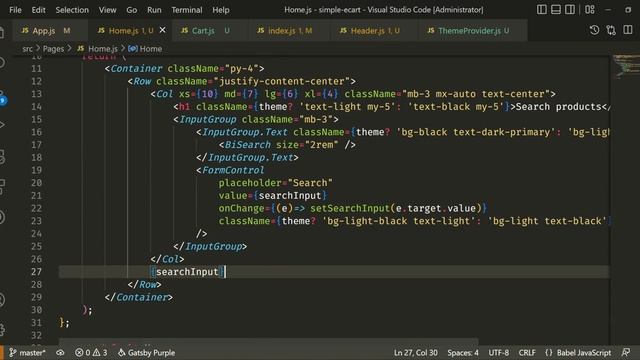This screenshot has width=640, height=360.
Task: Open the Run menu
Action: pyautogui.click(x=154, y=10)
